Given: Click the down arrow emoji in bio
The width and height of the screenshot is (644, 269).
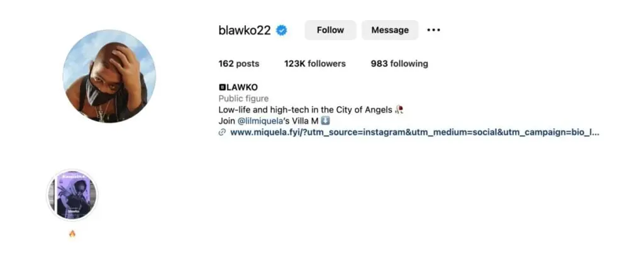Looking at the screenshot, I should coord(325,121).
